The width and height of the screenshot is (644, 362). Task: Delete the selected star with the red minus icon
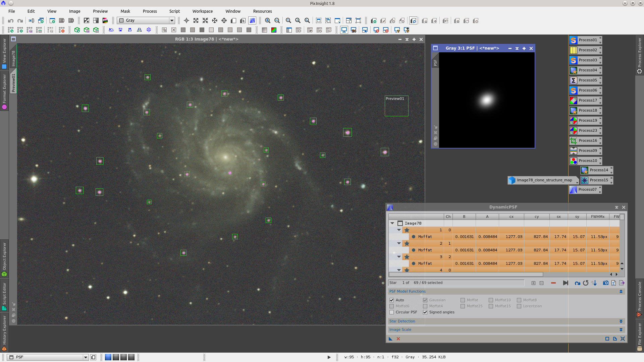[x=553, y=283]
